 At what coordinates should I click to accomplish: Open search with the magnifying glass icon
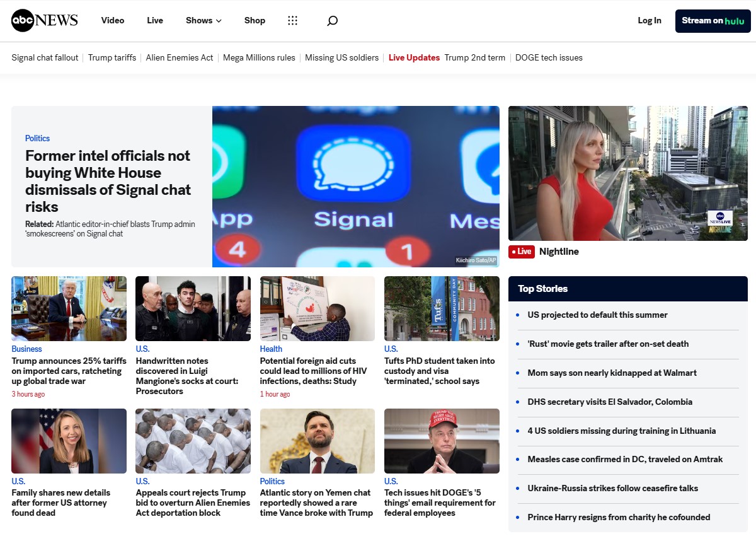click(x=332, y=21)
